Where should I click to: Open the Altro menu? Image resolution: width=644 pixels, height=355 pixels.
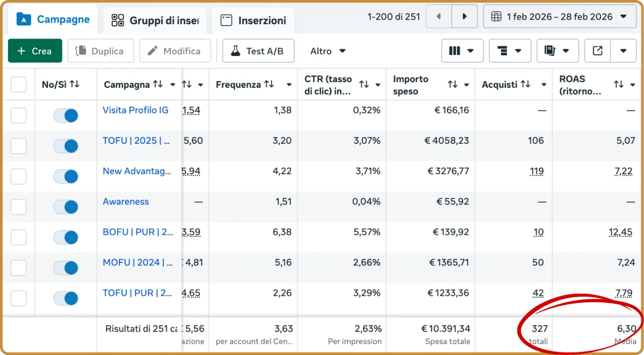coord(328,51)
